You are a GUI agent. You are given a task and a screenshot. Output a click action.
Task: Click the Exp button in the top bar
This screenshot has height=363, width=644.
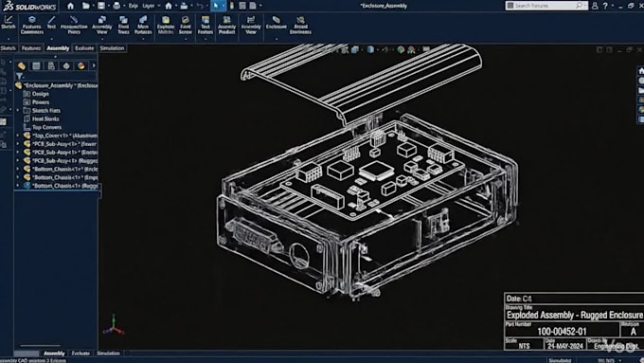134,6
